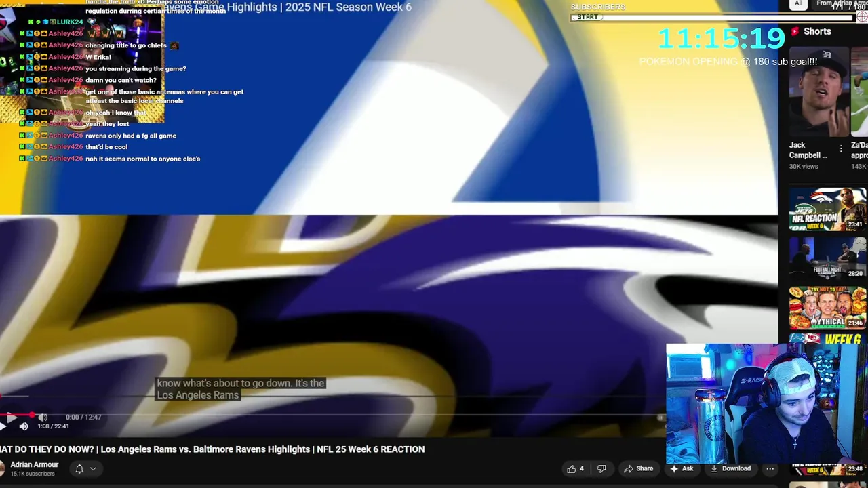The width and height of the screenshot is (868, 488).
Task: Expand notification options dropdown chevron
Action: coord(93,468)
